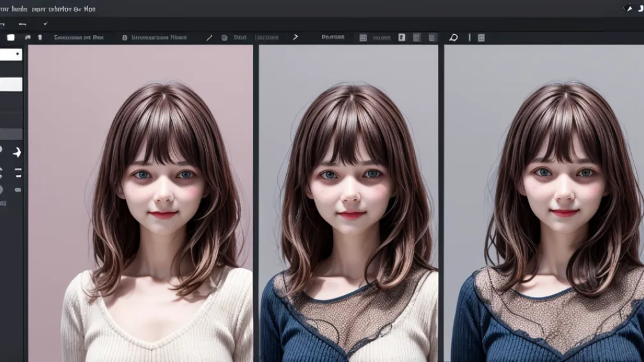
Task: Open the white dropdown in left sidebar
Action: [x=11, y=54]
